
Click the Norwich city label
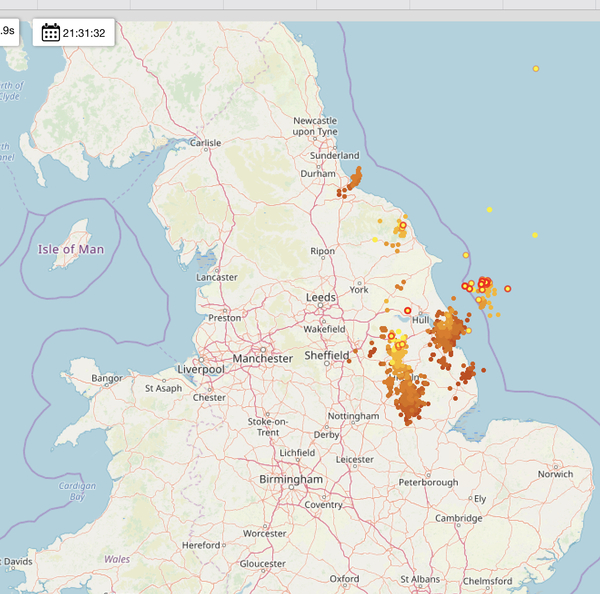(555, 474)
